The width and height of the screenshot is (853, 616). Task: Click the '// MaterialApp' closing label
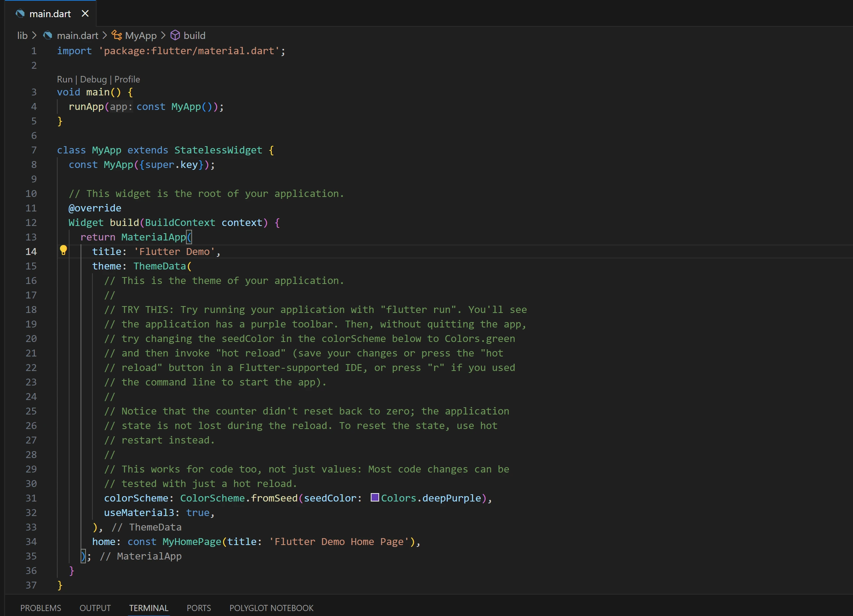[x=141, y=556]
